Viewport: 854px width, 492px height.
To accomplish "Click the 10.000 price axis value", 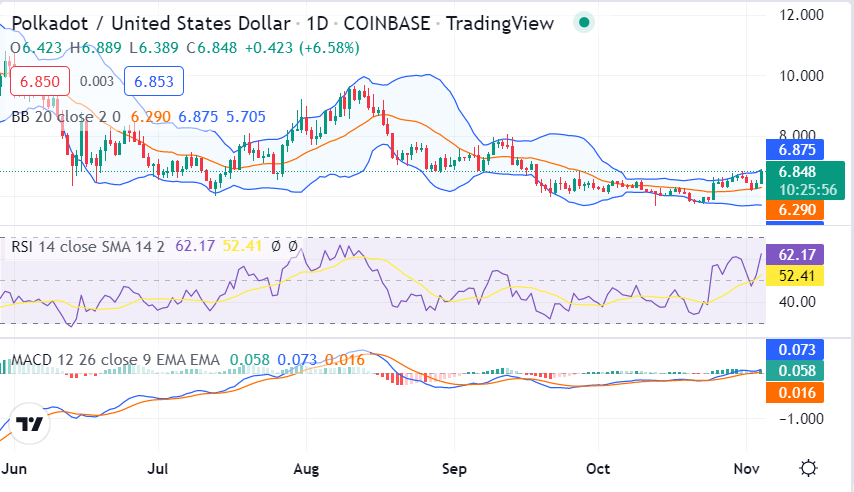I will tap(801, 76).
